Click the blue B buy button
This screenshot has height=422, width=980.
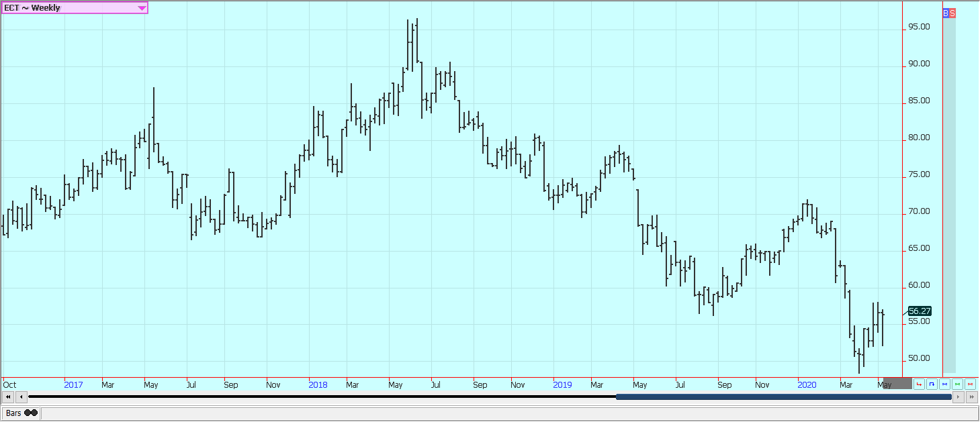[946, 13]
